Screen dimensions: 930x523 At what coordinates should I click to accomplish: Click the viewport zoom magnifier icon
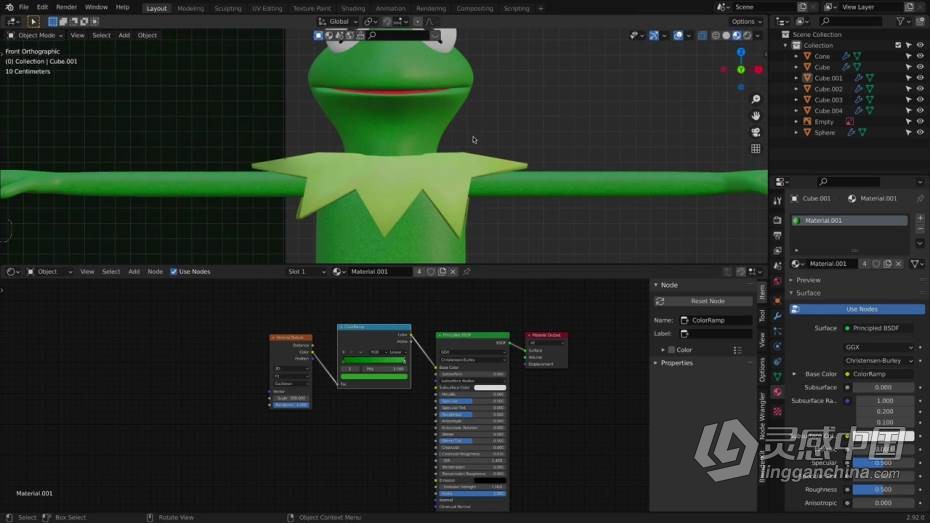[756, 99]
